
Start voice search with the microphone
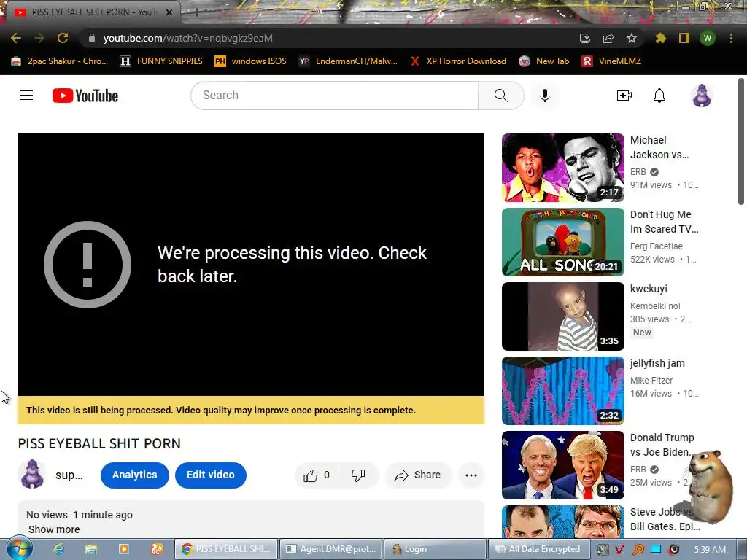544,96
